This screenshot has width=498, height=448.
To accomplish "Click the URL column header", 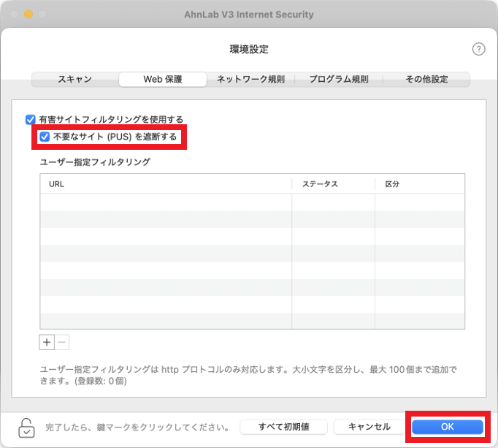I will tap(166, 184).
